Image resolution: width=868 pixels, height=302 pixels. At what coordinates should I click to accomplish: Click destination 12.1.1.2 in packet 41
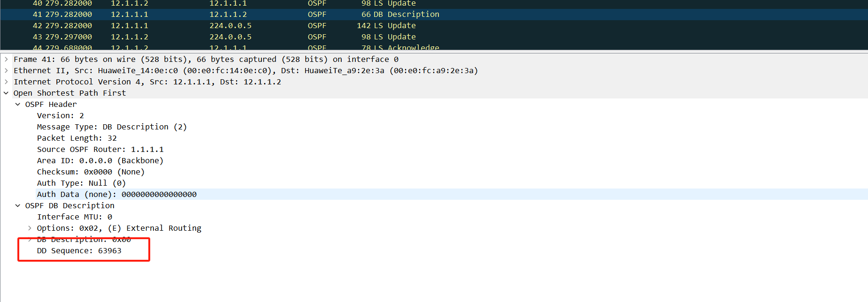[x=228, y=15]
